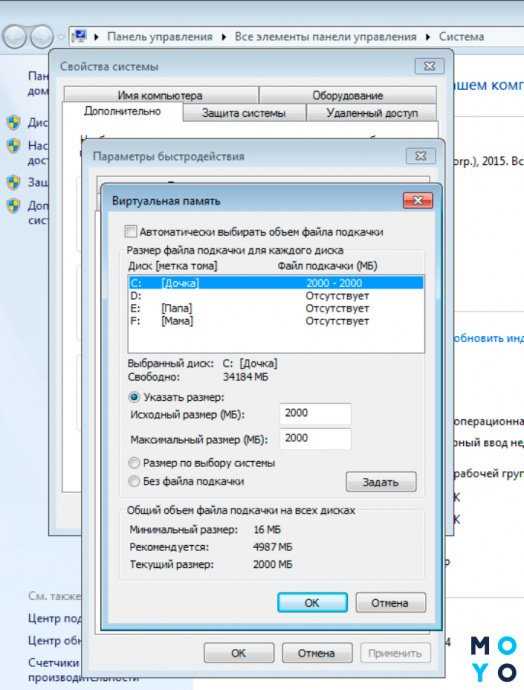Click the Задать button
The width and height of the screenshot is (524, 690).
click(x=381, y=482)
